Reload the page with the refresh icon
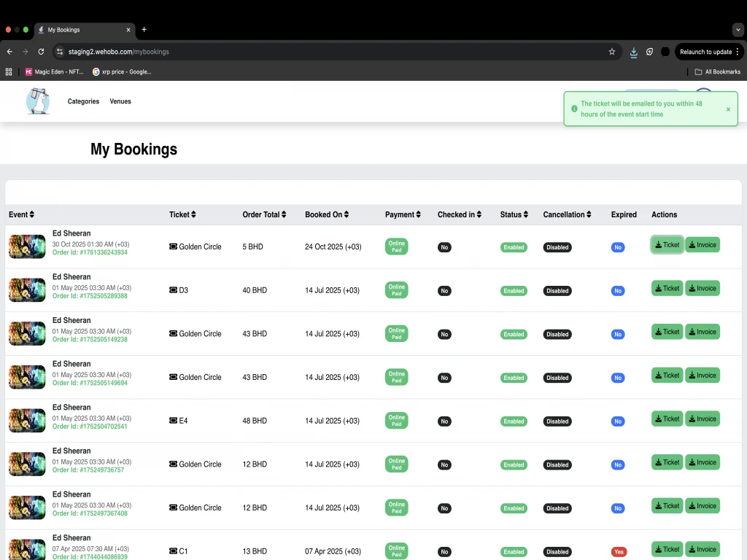Viewport: 747px width, 560px height. (x=41, y=52)
